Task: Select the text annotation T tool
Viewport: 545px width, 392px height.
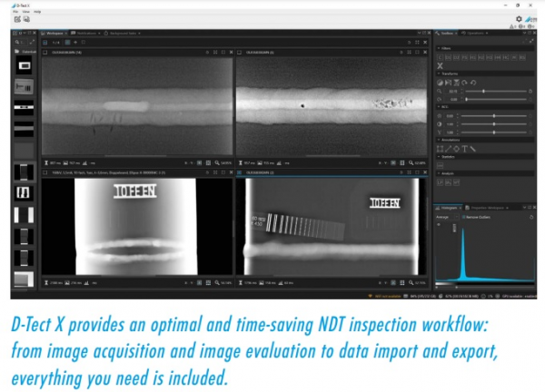Action: pos(464,149)
